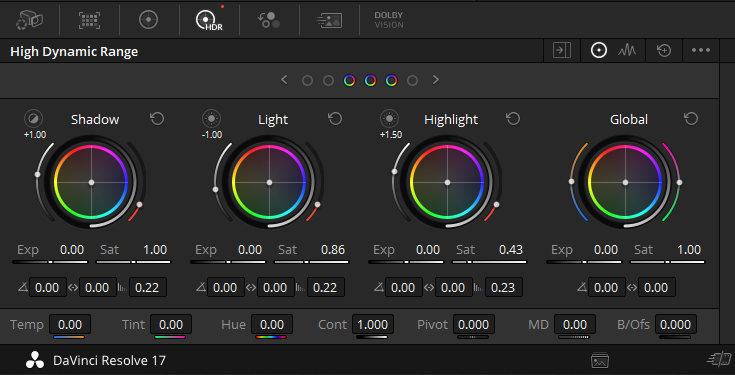Screen dimensions: 735x375
Task: Click the Shadow color wheel center point
Action: (91, 182)
